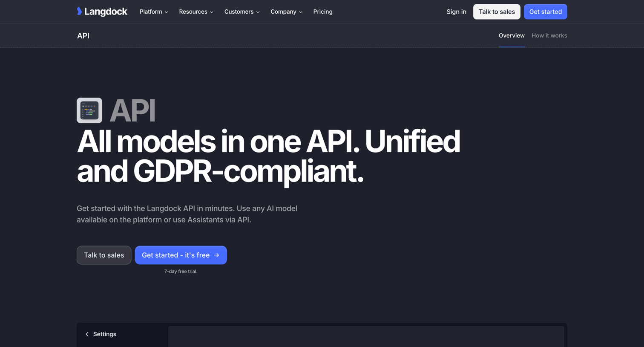644x347 pixels.
Task: Click the header Get started button
Action: [x=545, y=12]
